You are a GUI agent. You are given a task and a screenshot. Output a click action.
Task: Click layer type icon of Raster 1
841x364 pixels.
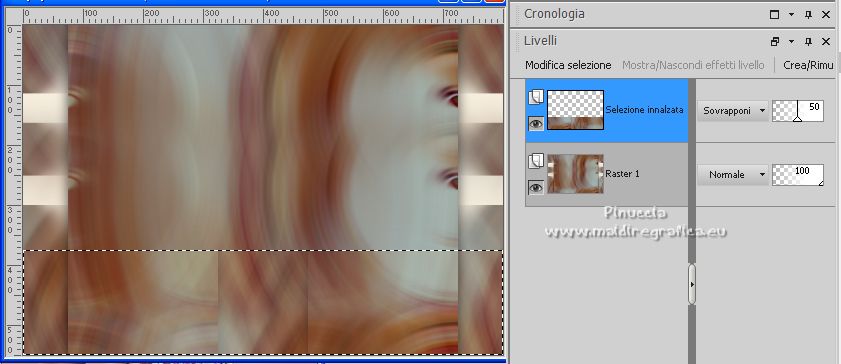[536, 161]
